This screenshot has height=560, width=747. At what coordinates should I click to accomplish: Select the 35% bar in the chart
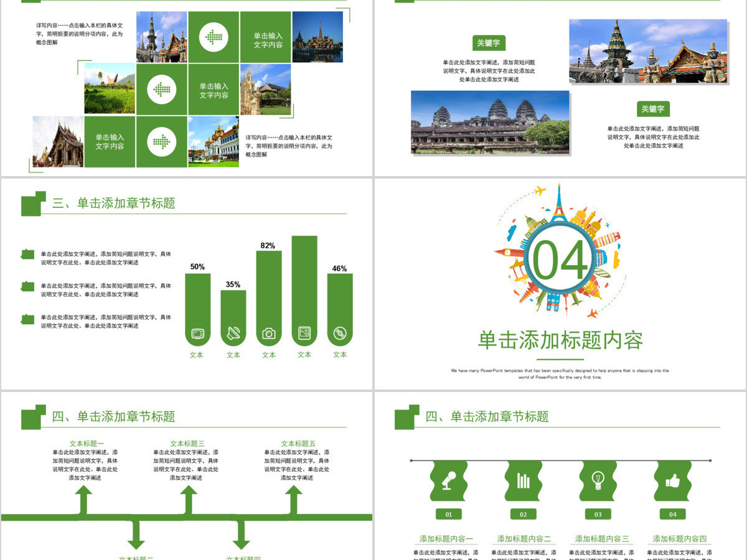point(233,318)
